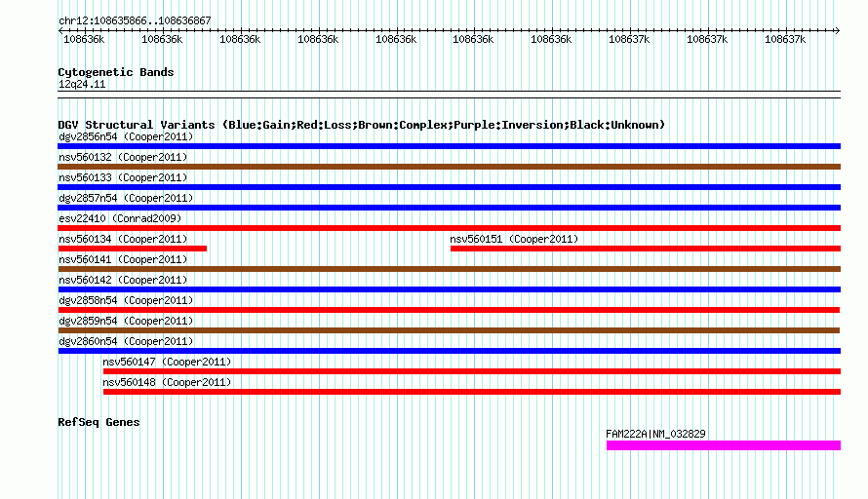Click the first 108637k ruler tick label
Screen dimensions: 868x499
click(629, 39)
